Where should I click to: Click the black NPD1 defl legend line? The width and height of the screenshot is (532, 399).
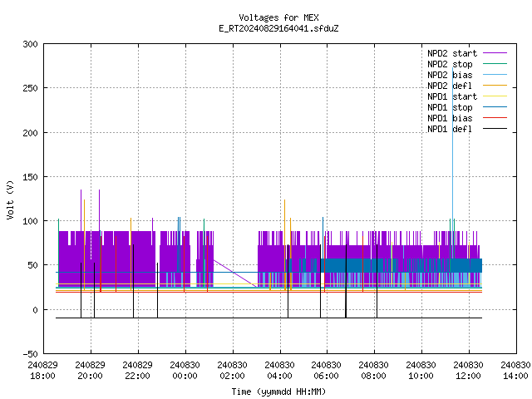tap(495, 129)
